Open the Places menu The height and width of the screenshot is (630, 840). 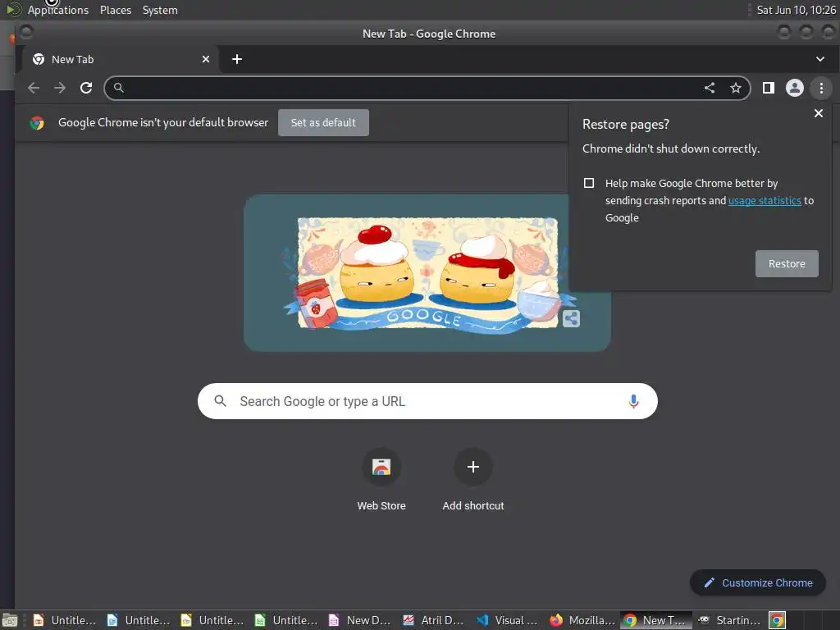pos(116,10)
